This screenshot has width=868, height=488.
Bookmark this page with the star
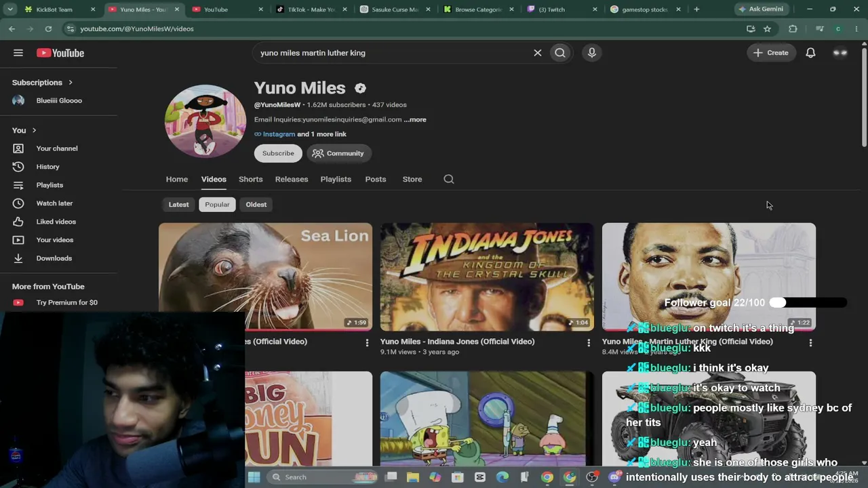click(767, 29)
